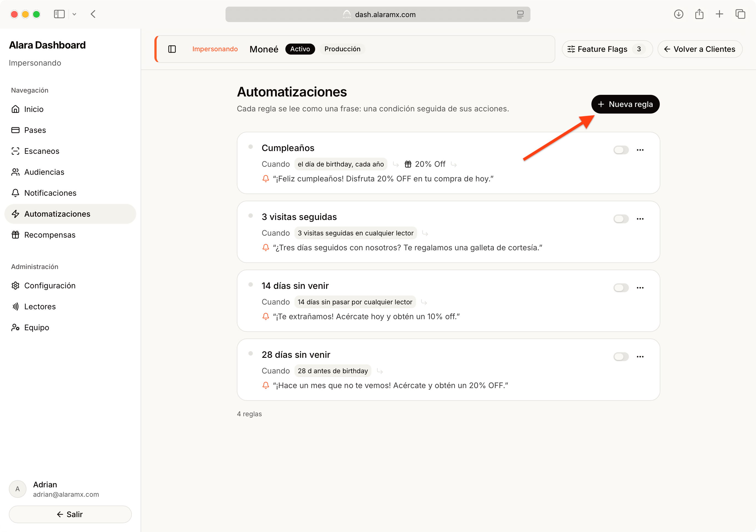Click the Adrian user avatar
This screenshot has width=756, height=532.
click(x=18, y=489)
